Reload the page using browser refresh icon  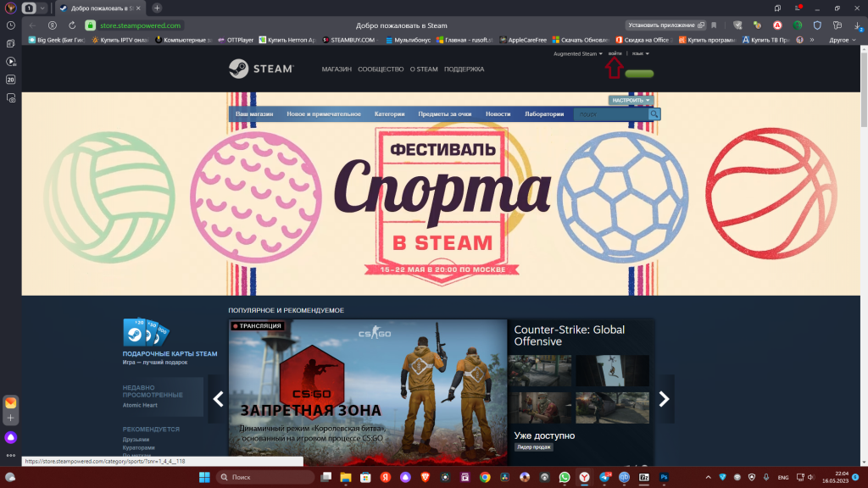tap(72, 25)
